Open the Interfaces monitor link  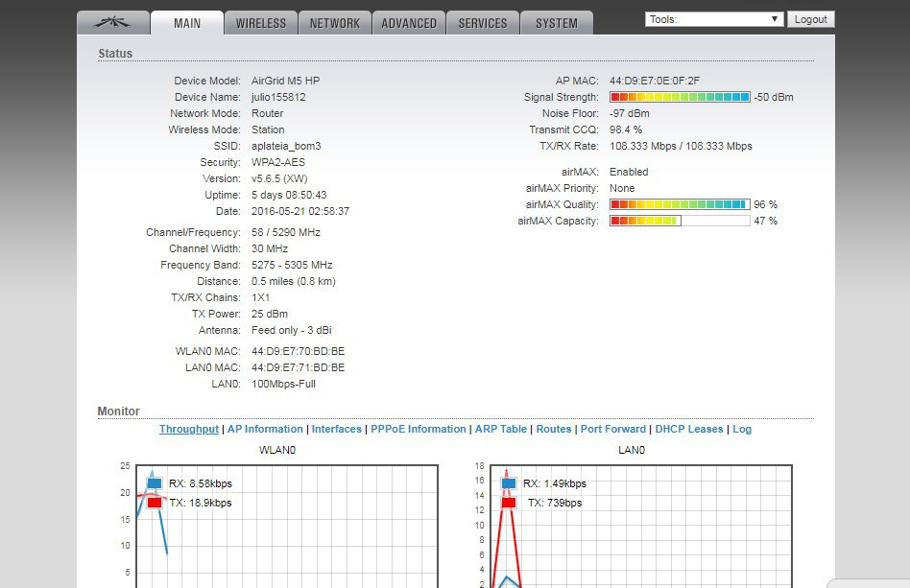tap(337, 429)
